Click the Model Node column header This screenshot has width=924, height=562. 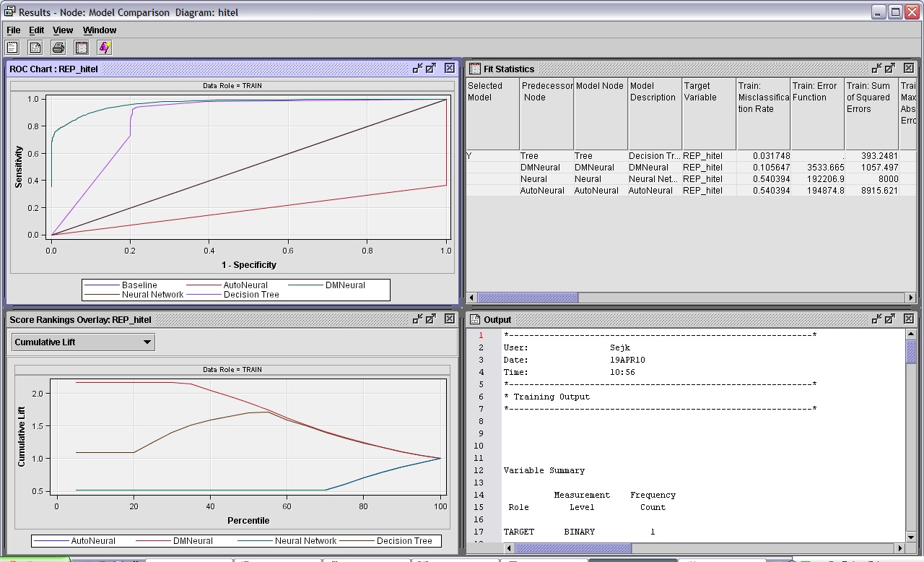pos(601,114)
